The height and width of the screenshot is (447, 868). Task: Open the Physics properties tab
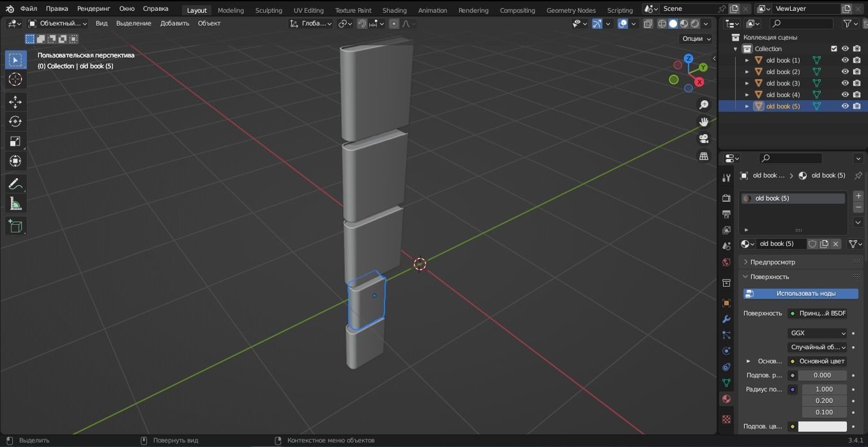click(726, 351)
